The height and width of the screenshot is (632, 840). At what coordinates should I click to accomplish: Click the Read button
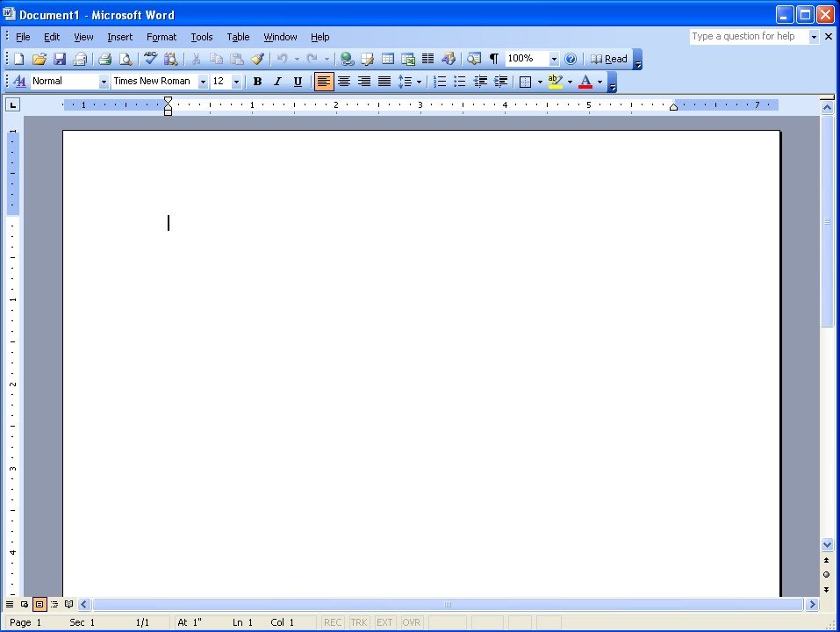pyautogui.click(x=609, y=59)
